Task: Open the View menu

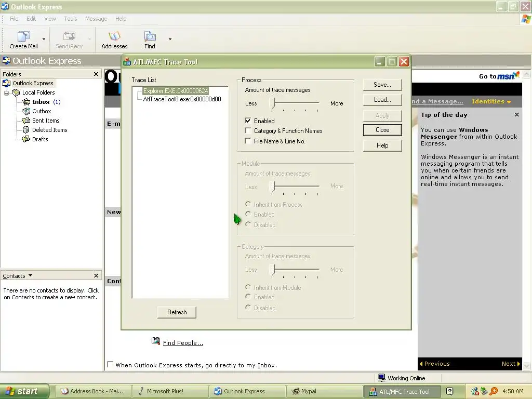Action: tap(50, 19)
